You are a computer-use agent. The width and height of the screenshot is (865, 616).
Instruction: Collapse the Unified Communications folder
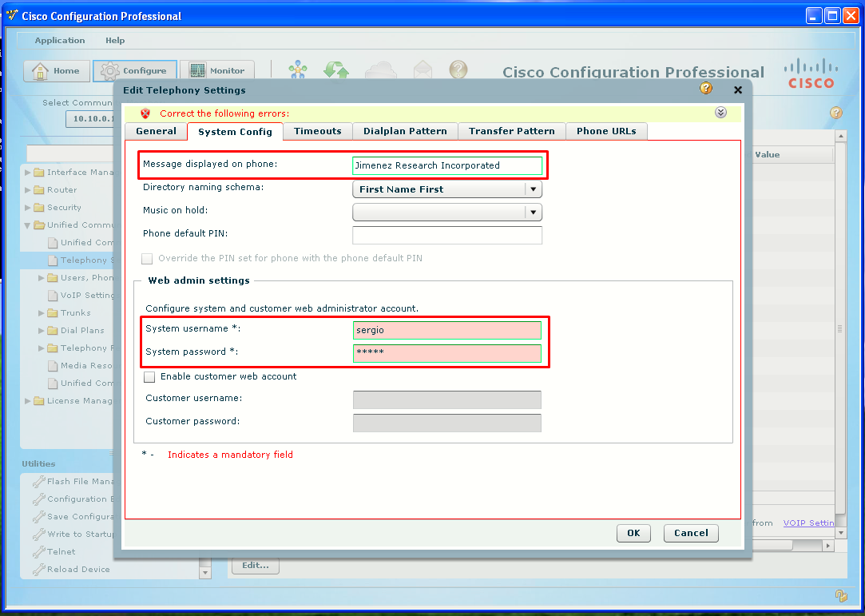click(28, 225)
